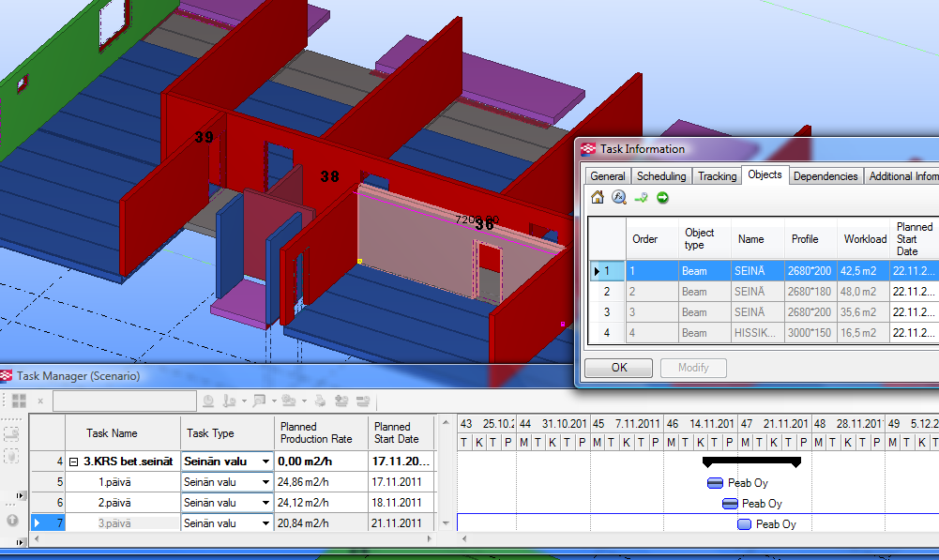This screenshot has width=939, height=560.
Task: Click the 18.11.2011 planned start date cell
Action: [401, 503]
